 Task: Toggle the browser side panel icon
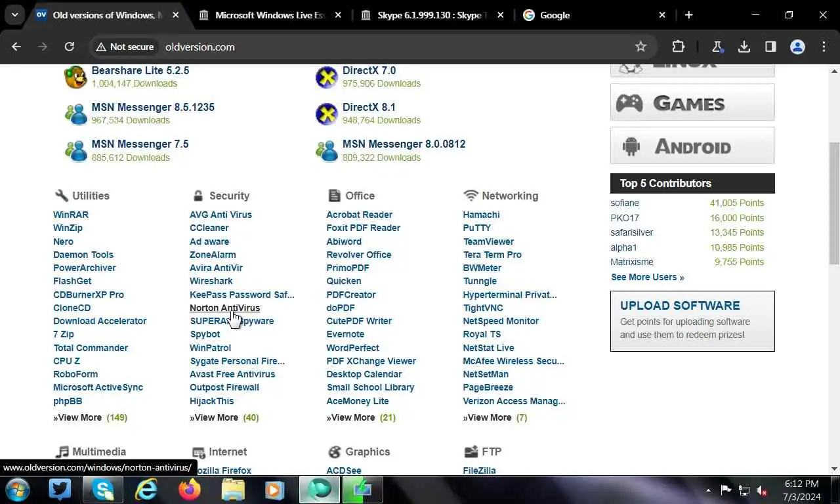pyautogui.click(x=770, y=47)
